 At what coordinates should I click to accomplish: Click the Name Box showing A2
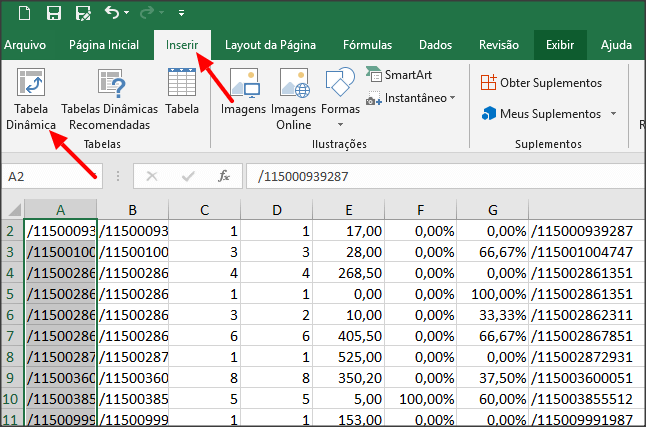(52, 176)
